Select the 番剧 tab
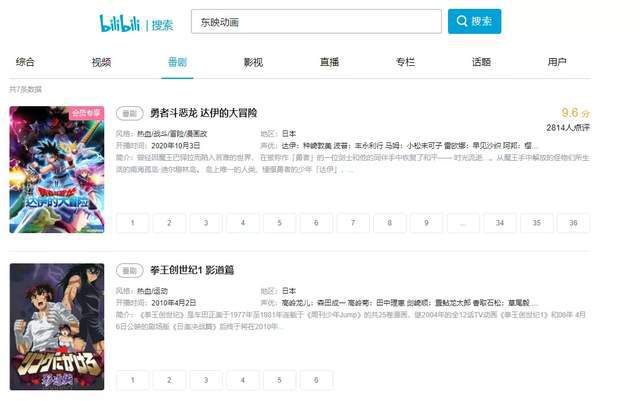Image resolution: width=640 pixels, height=401 pixels. (177, 62)
